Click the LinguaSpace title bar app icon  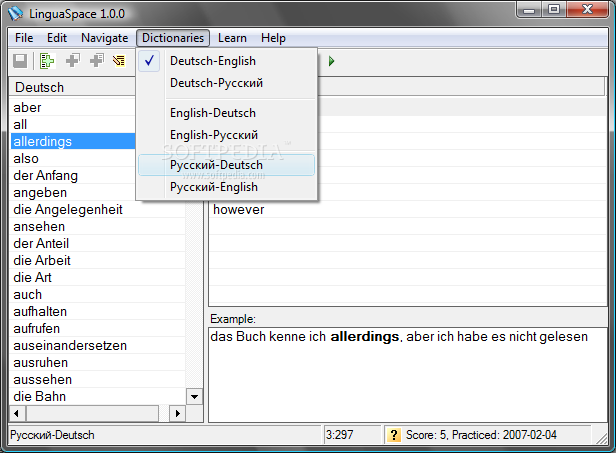[16, 14]
